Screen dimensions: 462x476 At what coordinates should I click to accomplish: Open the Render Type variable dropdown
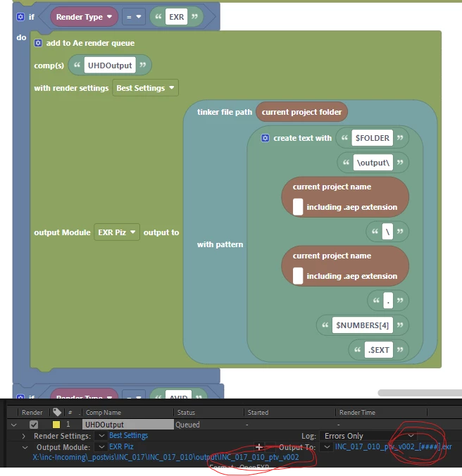tap(84, 17)
